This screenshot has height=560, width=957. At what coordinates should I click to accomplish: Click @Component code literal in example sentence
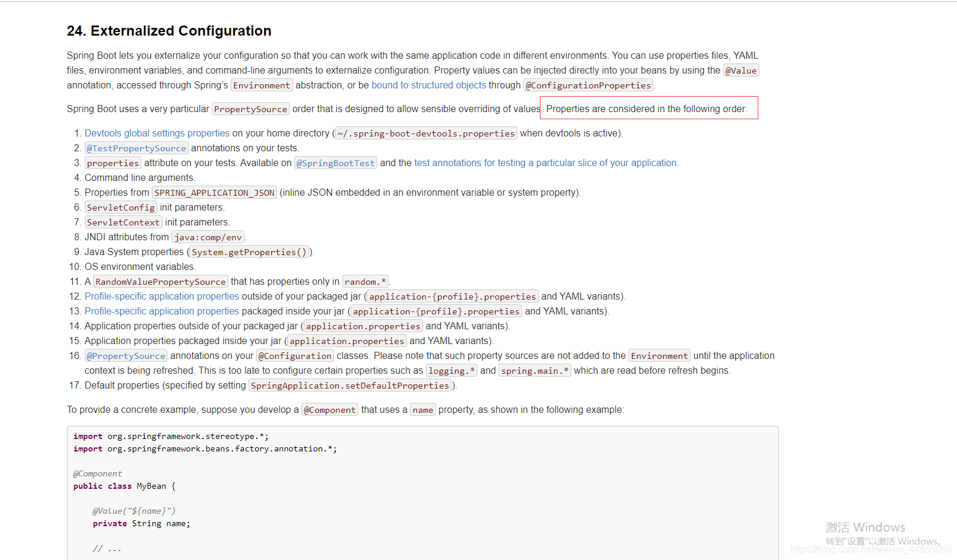pyautogui.click(x=330, y=410)
